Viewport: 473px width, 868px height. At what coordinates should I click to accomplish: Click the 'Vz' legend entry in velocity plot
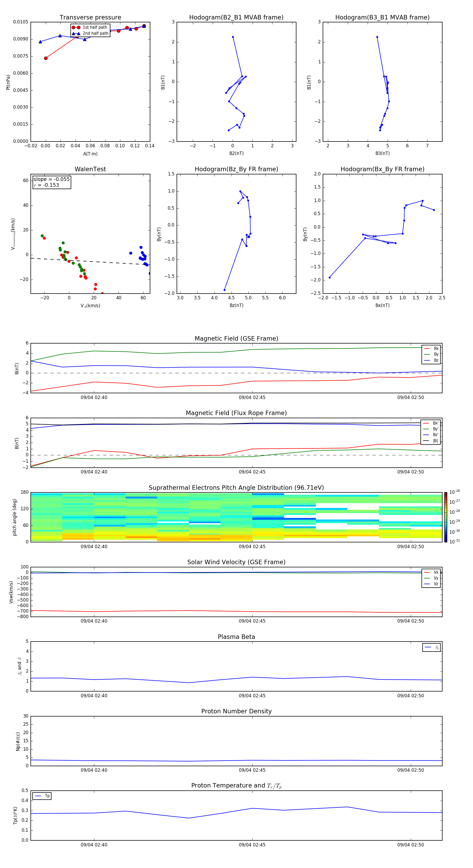click(431, 584)
